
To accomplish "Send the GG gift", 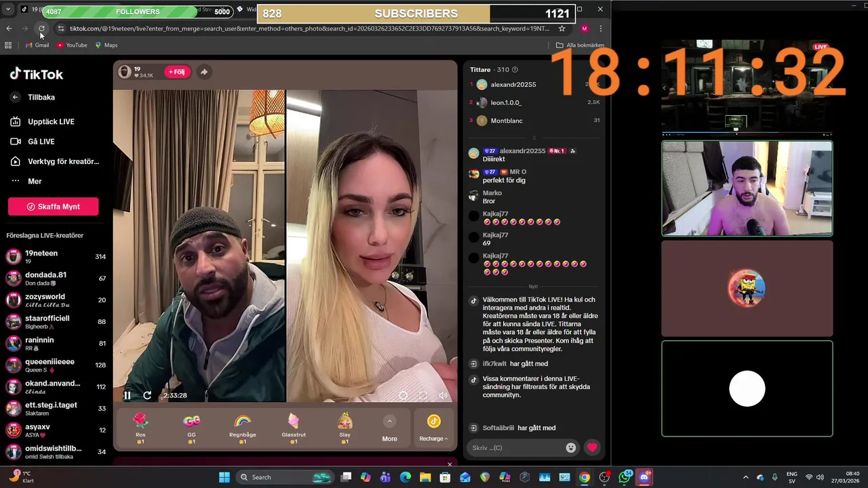I will [191, 428].
